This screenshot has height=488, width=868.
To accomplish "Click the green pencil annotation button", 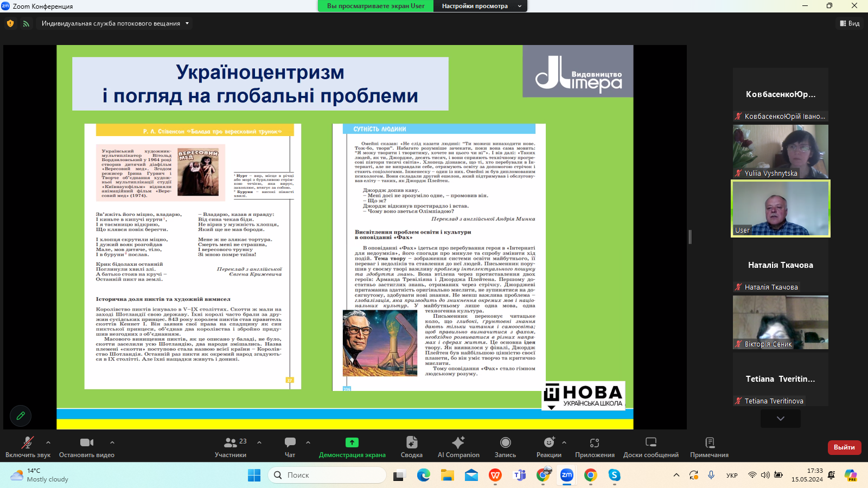I will tap(21, 416).
